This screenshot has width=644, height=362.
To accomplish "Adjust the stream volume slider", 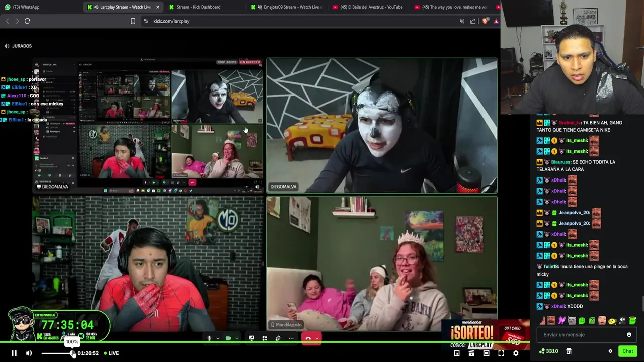I will (57, 353).
